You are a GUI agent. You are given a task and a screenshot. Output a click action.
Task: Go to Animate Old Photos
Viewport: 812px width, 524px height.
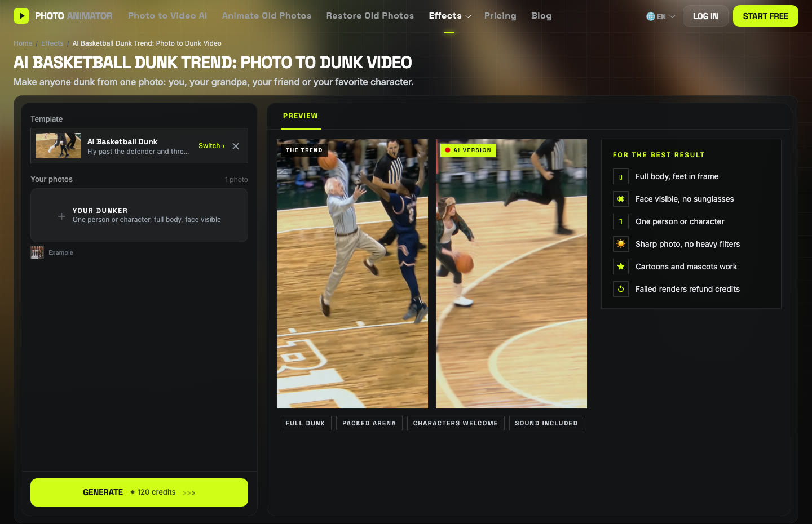click(267, 16)
